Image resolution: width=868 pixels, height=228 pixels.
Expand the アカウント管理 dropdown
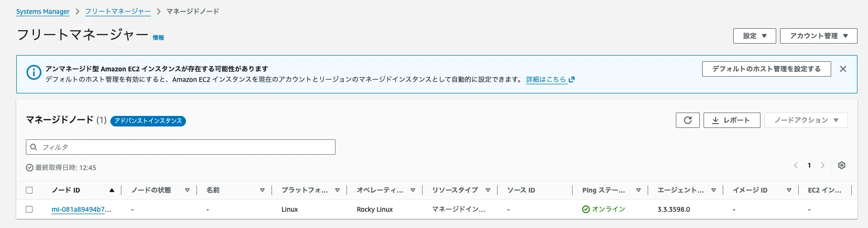point(818,36)
